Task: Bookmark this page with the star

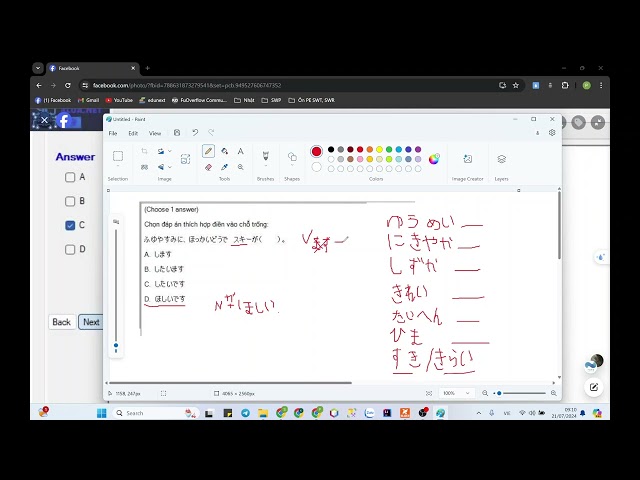Action: [x=516, y=85]
